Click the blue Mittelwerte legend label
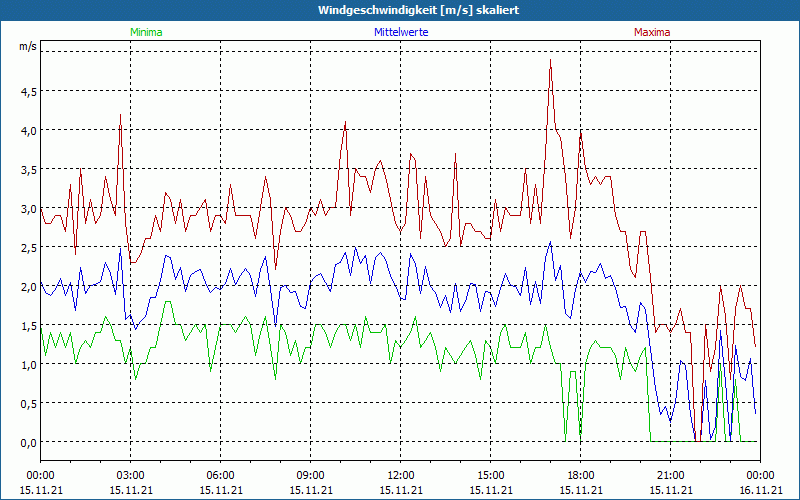800x500 pixels. coord(401,32)
